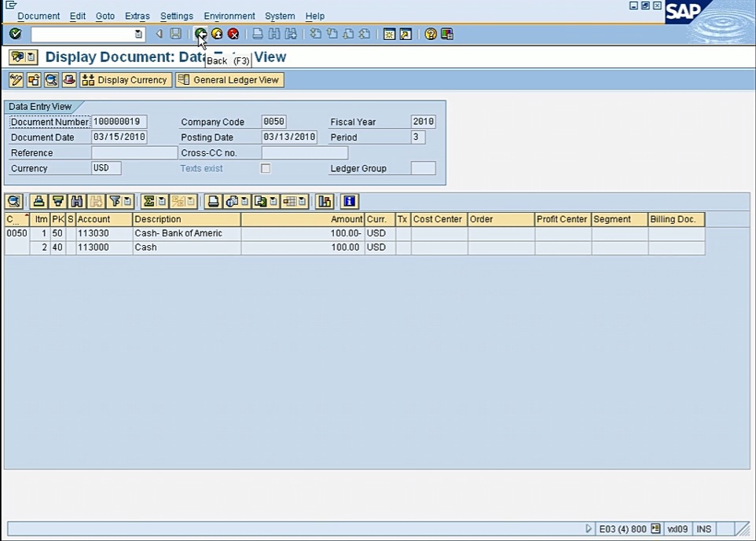Click the Total sigma icon
Screen dimensions: 756x541
[x=149, y=201]
